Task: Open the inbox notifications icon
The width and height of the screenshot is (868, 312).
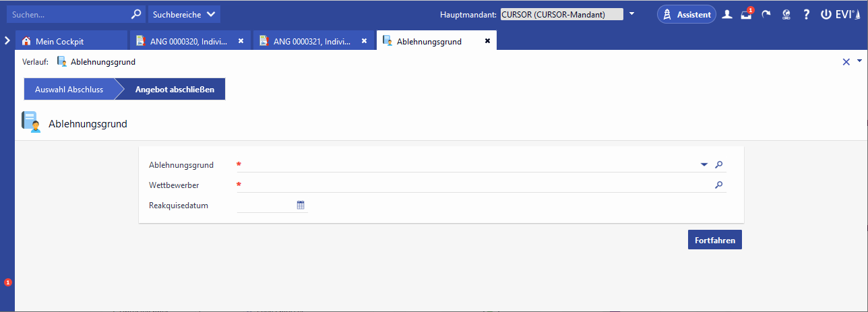Action: [x=746, y=14]
